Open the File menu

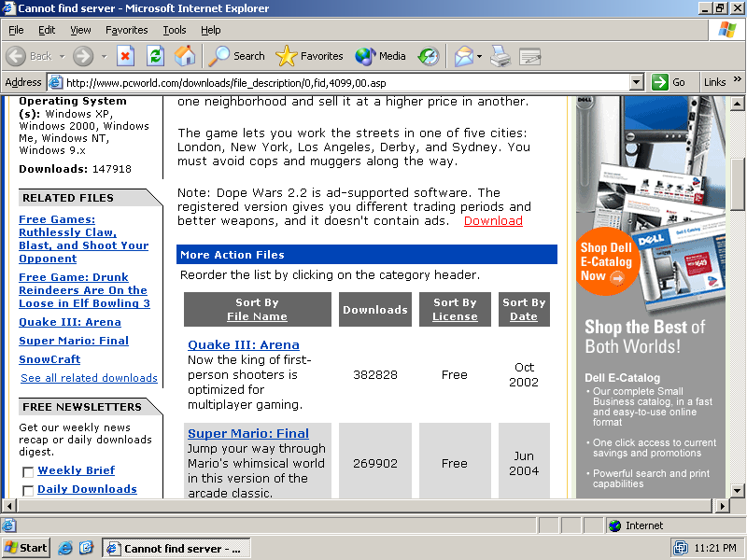point(16,30)
